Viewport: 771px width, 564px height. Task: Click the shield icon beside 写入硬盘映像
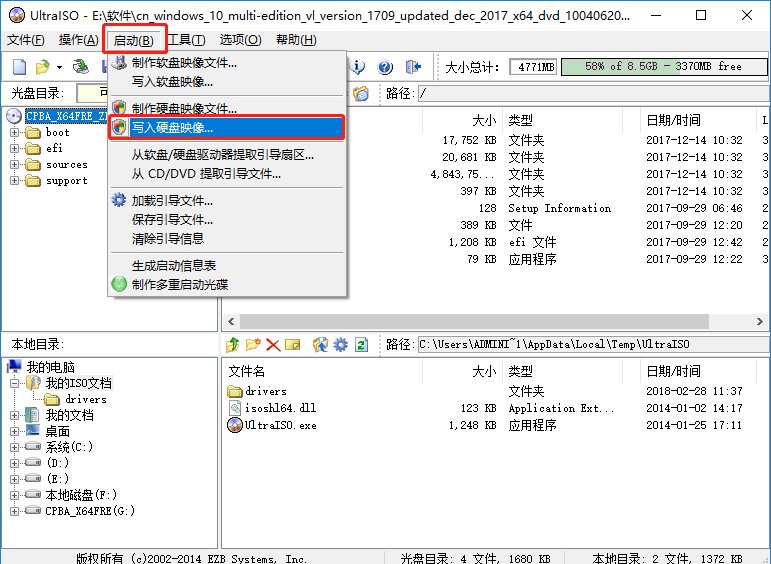pos(119,127)
